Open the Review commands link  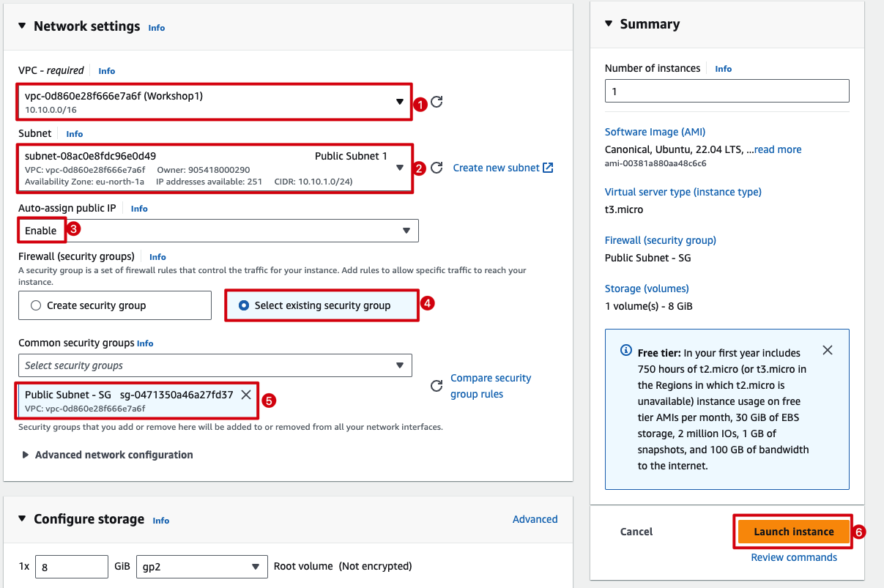tap(793, 557)
